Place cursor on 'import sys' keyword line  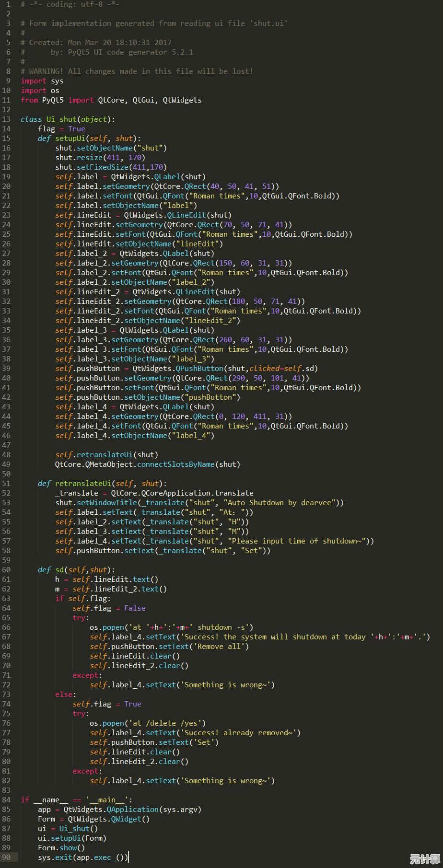pyautogui.click(x=42, y=81)
